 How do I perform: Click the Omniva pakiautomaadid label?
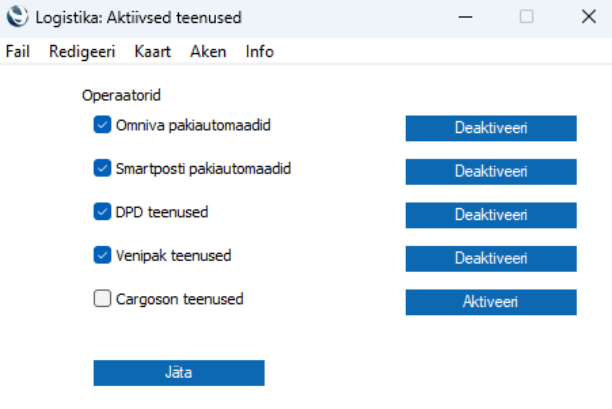[193, 125]
